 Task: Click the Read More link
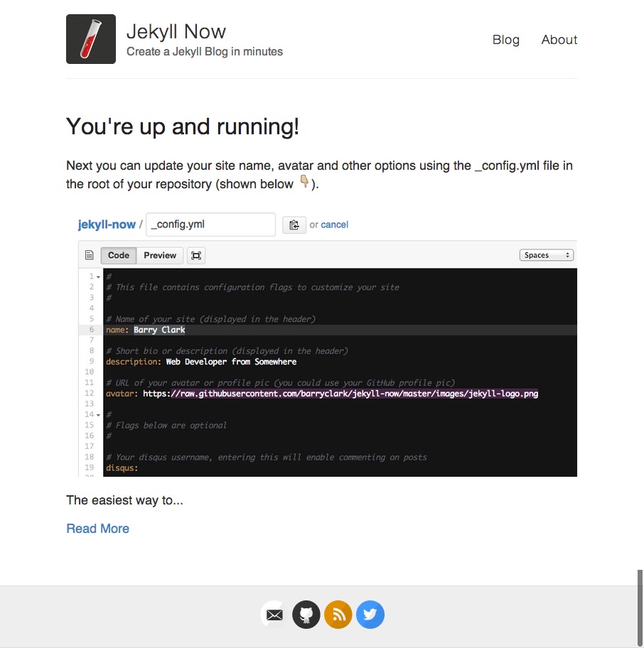pyautogui.click(x=97, y=529)
